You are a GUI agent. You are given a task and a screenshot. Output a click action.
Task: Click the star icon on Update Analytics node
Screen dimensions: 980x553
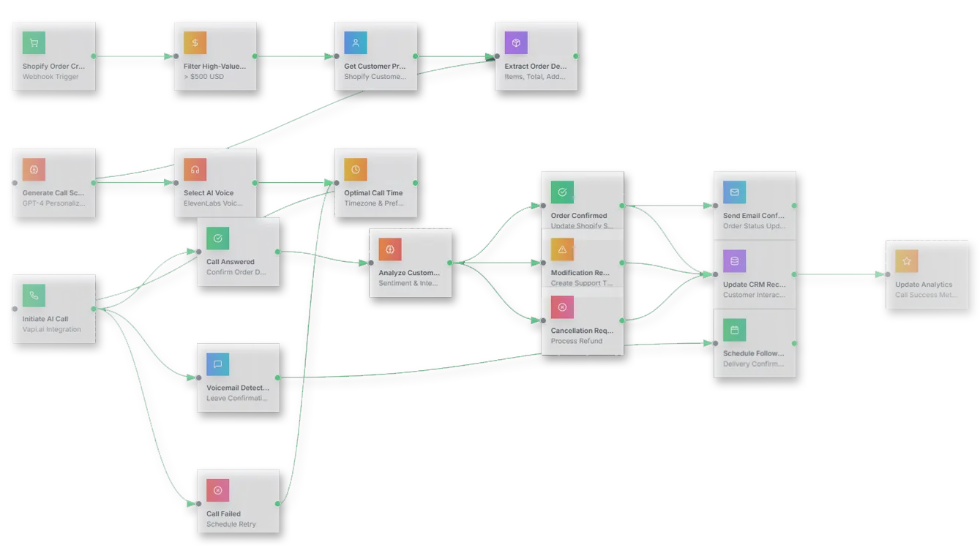pos(906,261)
